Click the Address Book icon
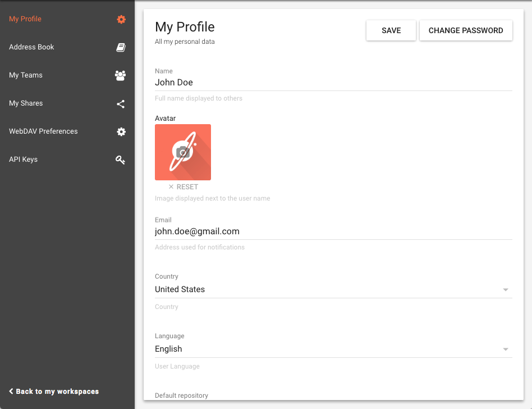 (x=121, y=48)
